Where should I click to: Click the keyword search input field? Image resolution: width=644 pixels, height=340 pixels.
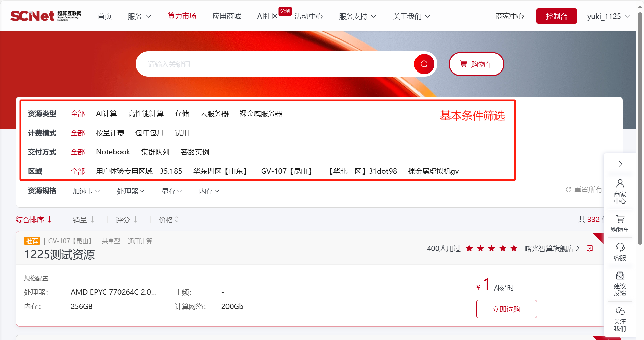pos(273,64)
